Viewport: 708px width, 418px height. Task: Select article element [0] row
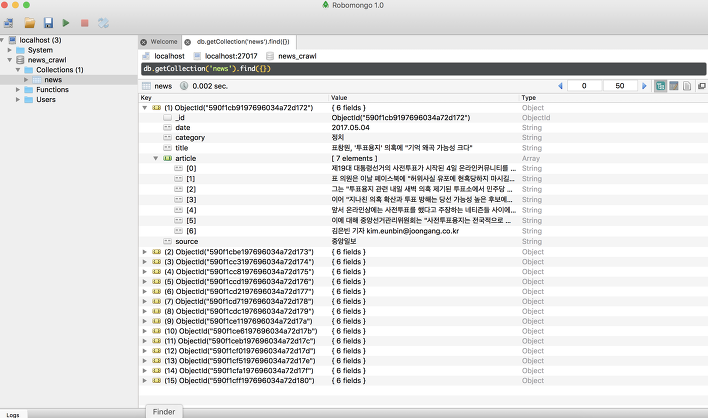[x=423, y=168]
